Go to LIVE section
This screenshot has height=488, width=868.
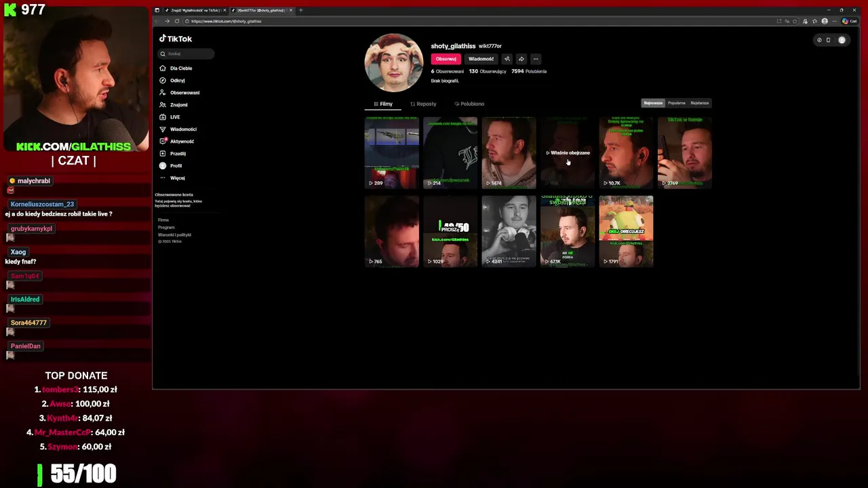[170, 117]
